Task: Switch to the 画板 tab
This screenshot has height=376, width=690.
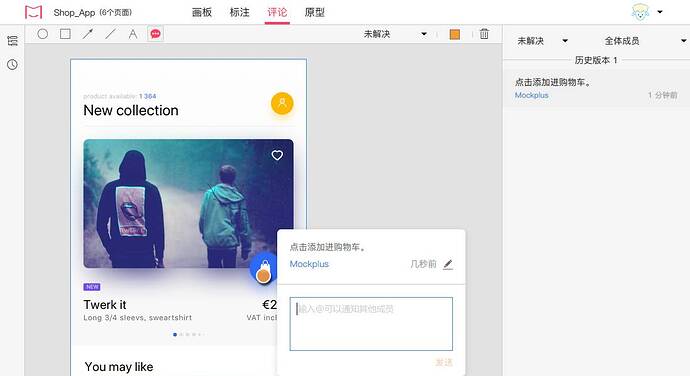Action: click(x=202, y=12)
